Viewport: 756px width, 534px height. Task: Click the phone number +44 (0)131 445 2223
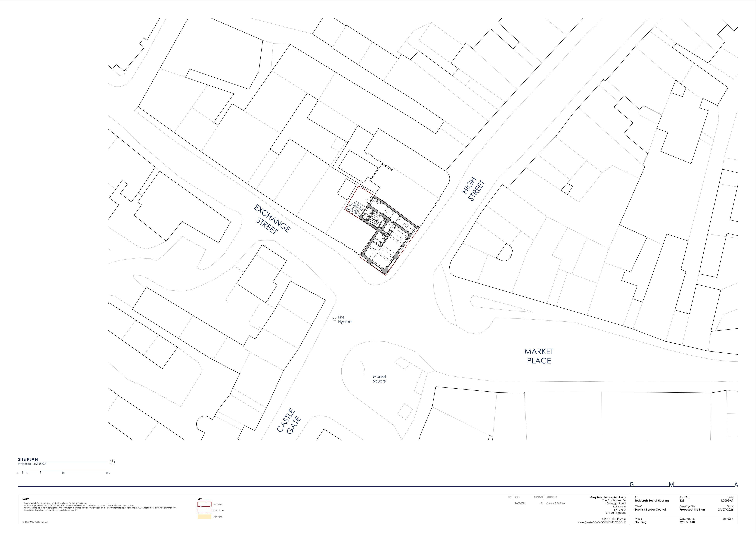pyautogui.click(x=614, y=519)
